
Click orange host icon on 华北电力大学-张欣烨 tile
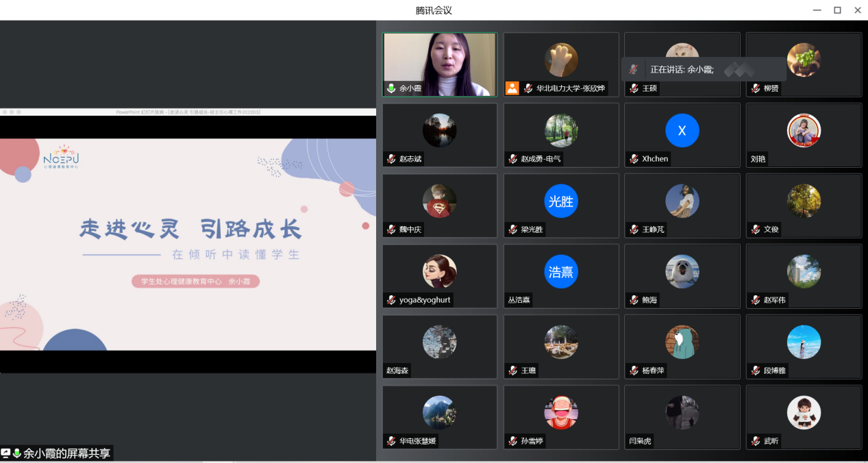[x=512, y=88]
